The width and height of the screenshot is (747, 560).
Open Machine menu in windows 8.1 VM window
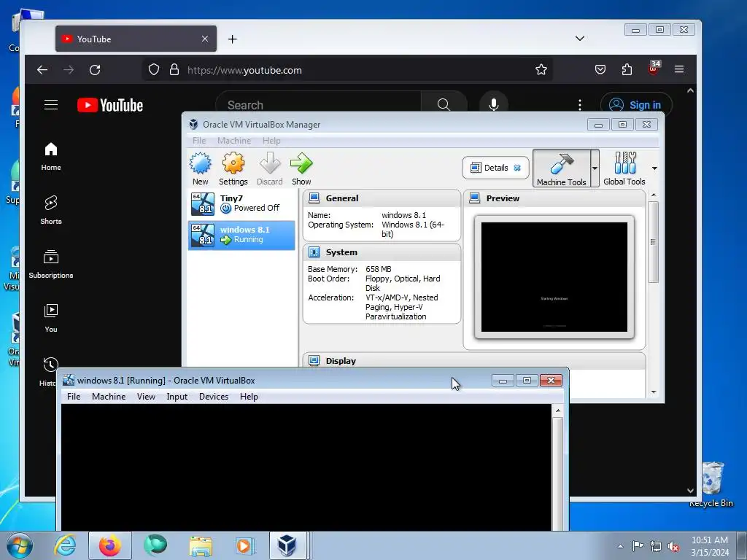pyautogui.click(x=109, y=397)
